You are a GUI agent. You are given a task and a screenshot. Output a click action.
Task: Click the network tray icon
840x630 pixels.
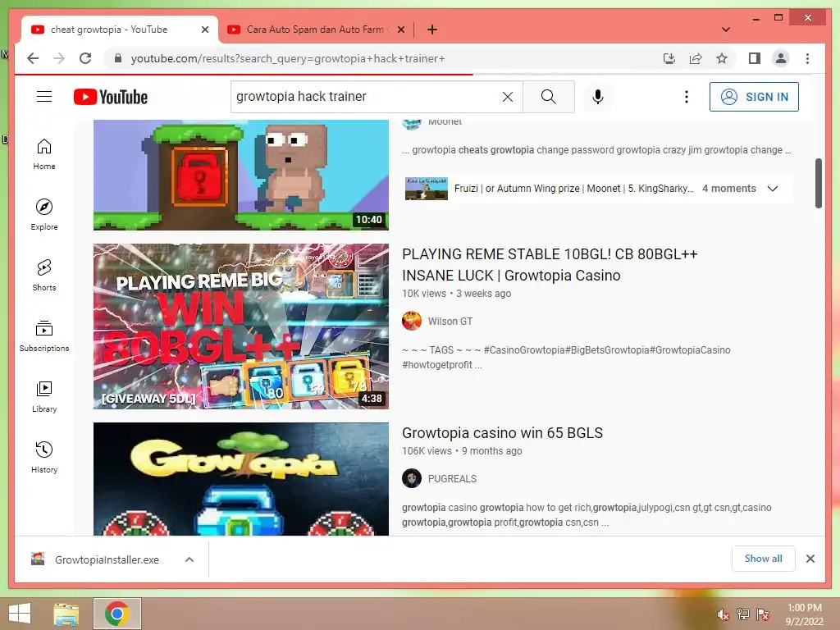pyautogui.click(x=743, y=614)
